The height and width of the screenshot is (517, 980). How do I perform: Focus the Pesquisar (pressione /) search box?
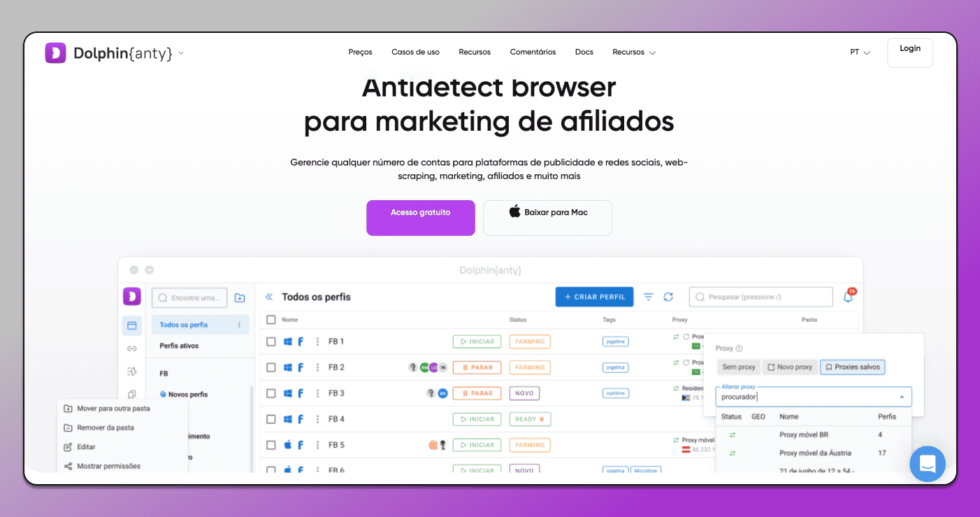761,297
